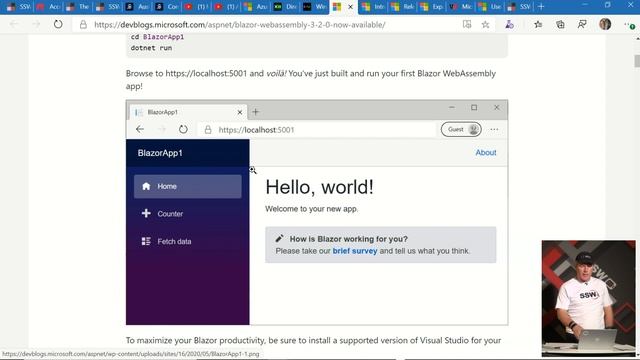Click the page vertical scrollbar thumb
The height and width of the screenshot is (360, 640).
(637, 61)
